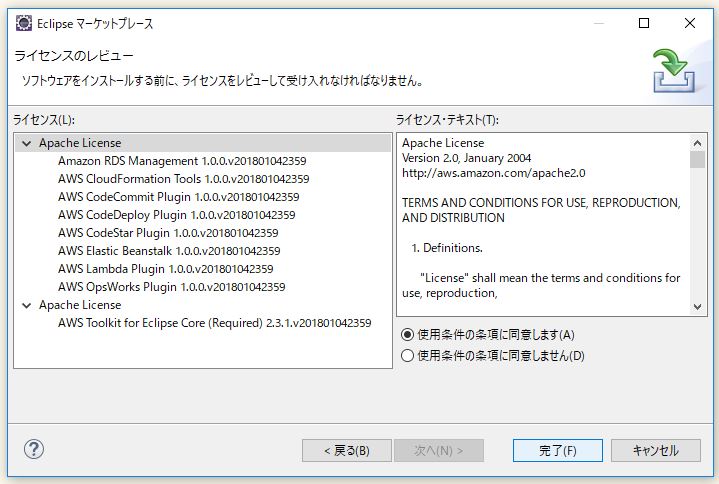Screen dimensions: 719x484
Task: Maximize the Eclipse マーケットプレース dialog
Action: click(644, 23)
